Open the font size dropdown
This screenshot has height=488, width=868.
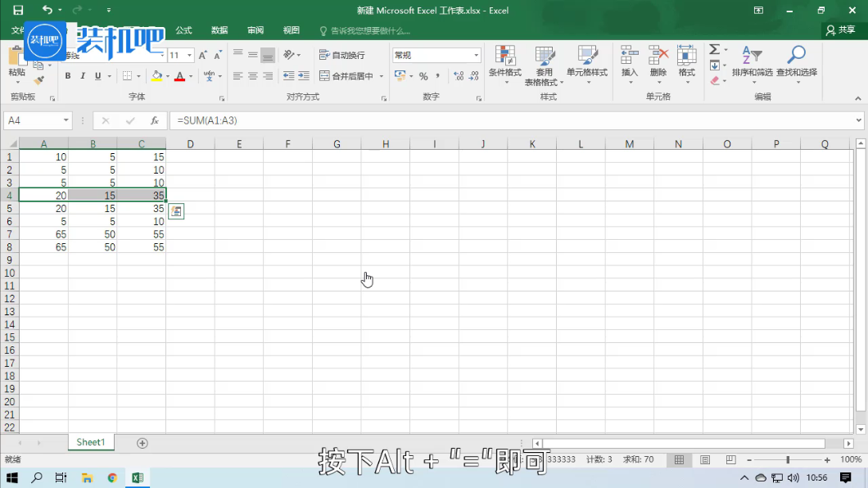[x=189, y=55]
